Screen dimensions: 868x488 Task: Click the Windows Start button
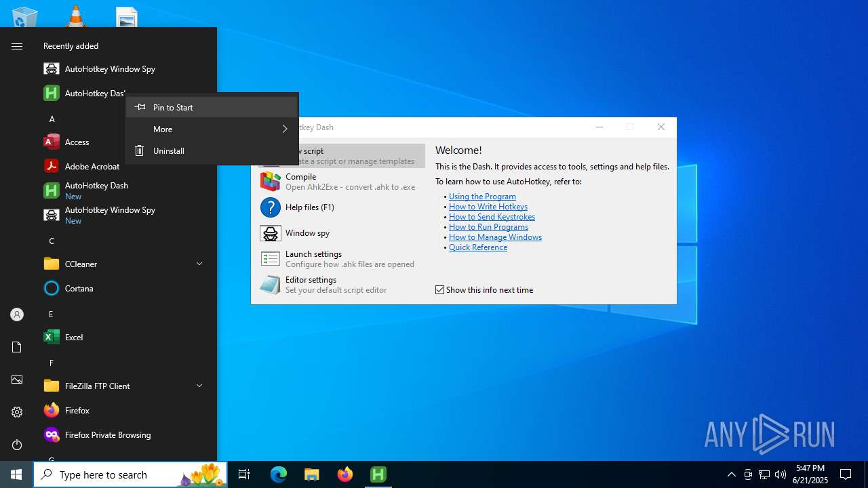click(16, 474)
